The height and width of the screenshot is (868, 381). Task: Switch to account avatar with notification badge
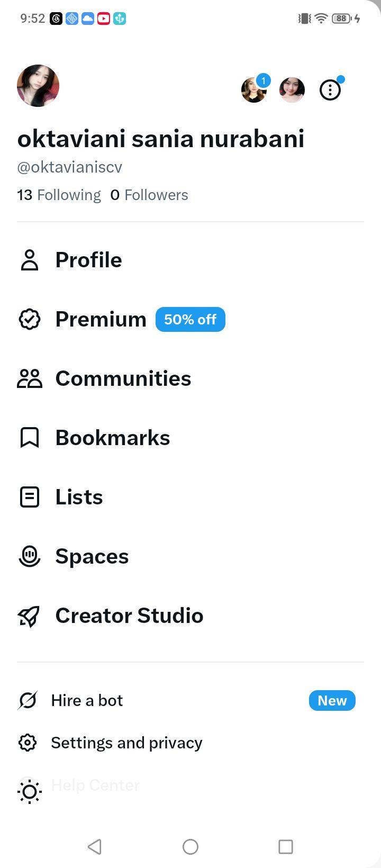[x=254, y=90]
